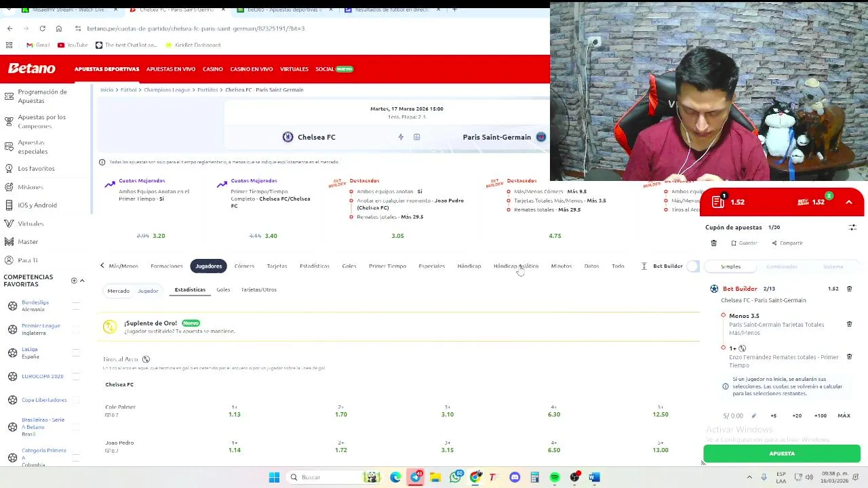The height and width of the screenshot is (488, 868).
Task: Select Premier League Inglaterra competition
Action: pos(41,329)
